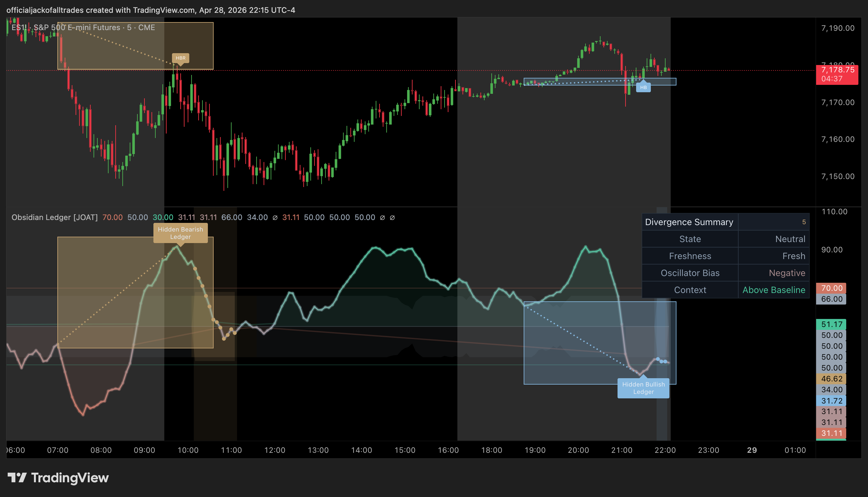Click the Oscillator Bias row label
868x497 pixels.
pyautogui.click(x=690, y=273)
